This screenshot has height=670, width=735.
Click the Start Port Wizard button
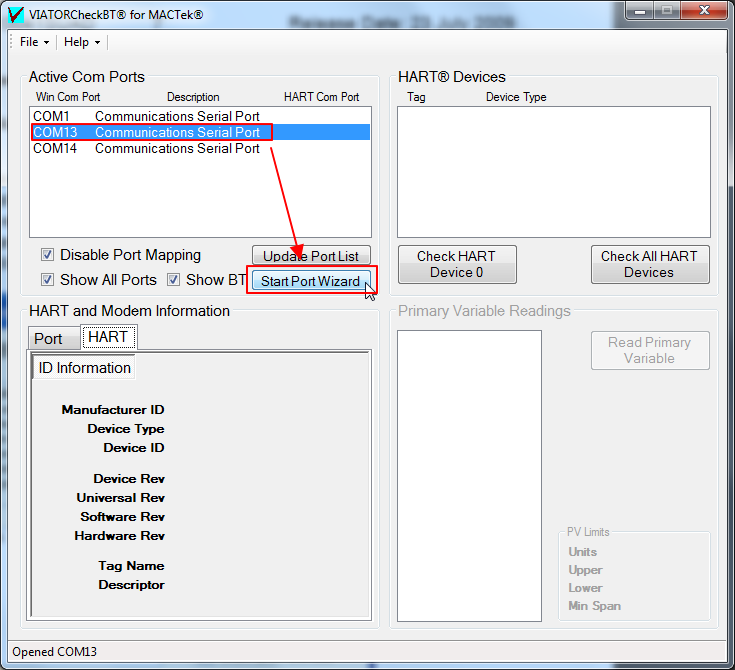tap(311, 280)
